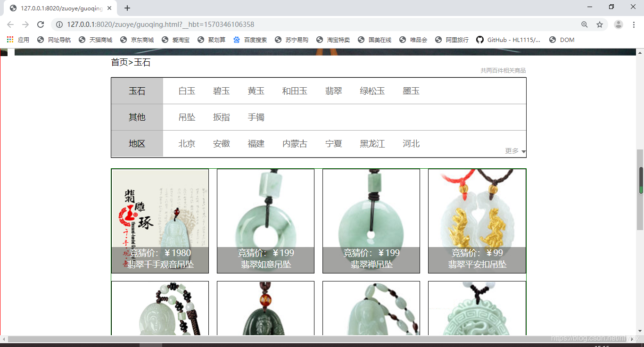The image size is (644, 347).
Task: Click the zoom icon in the address bar
Action: coord(585,24)
